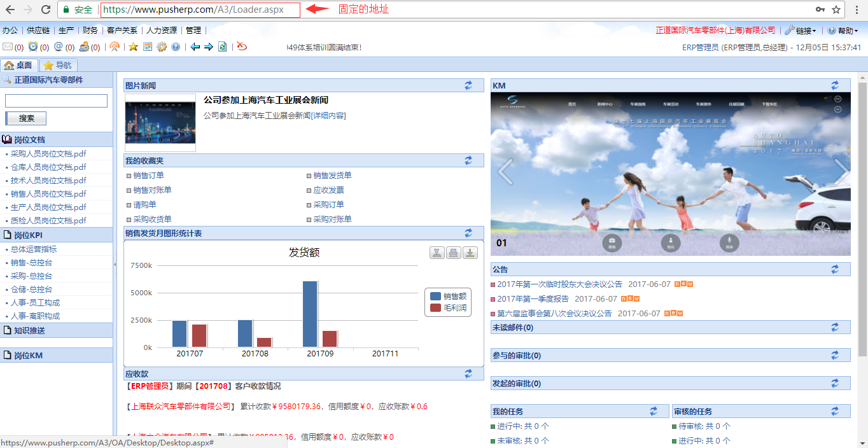Open the @ messages icon
868x448 pixels.
(x=59, y=46)
